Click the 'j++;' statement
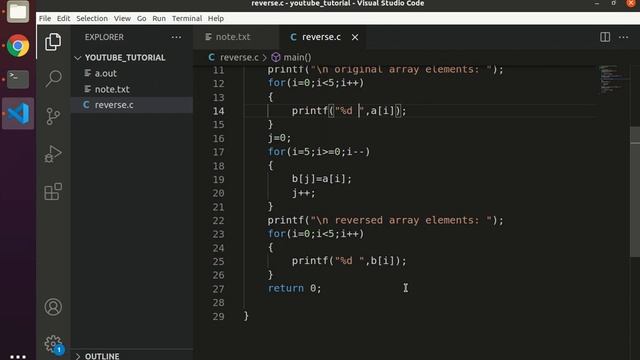 click(303, 193)
